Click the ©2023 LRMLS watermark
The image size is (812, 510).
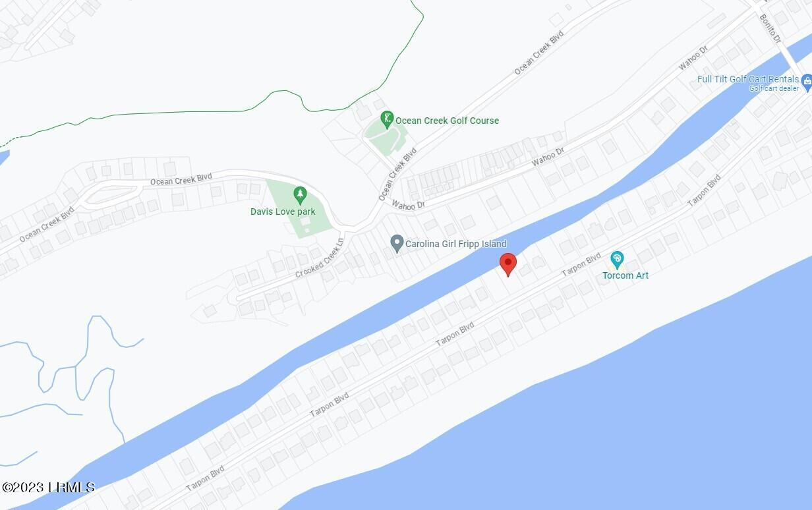point(48,488)
